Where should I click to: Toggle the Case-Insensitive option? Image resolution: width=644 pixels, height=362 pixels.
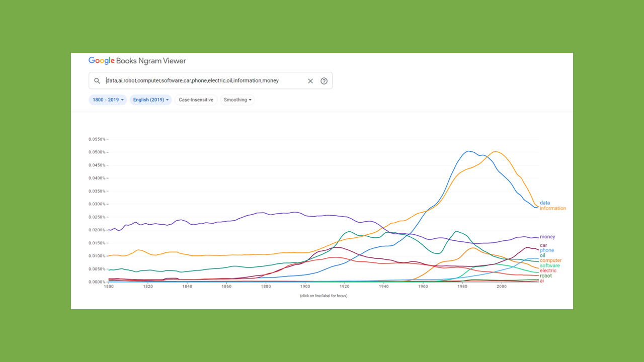click(x=196, y=100)
